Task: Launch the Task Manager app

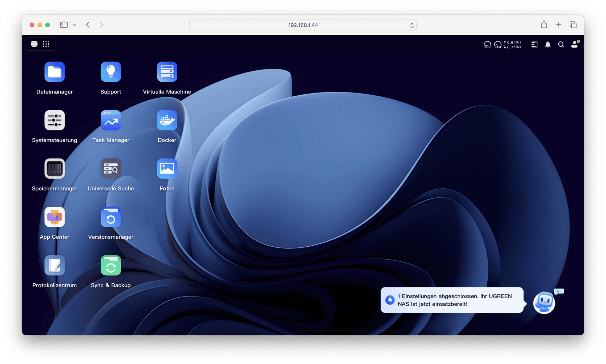Action: coord(111,120)
